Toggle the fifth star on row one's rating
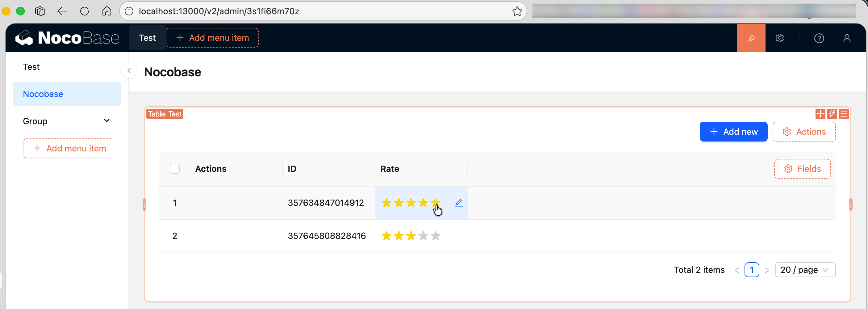This screenshot has height=309, width=868. coord(436,202)
